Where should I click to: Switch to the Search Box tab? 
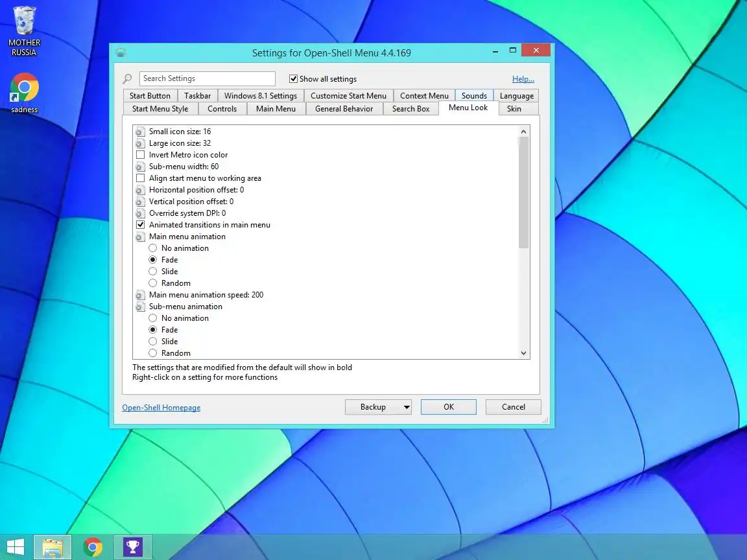pyautogui.click(x=410, y=109)
